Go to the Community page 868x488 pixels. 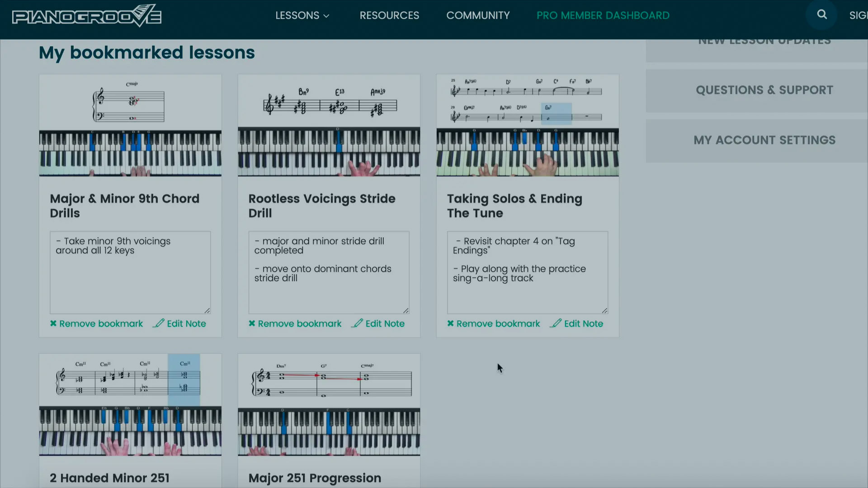tap(478, 15)
